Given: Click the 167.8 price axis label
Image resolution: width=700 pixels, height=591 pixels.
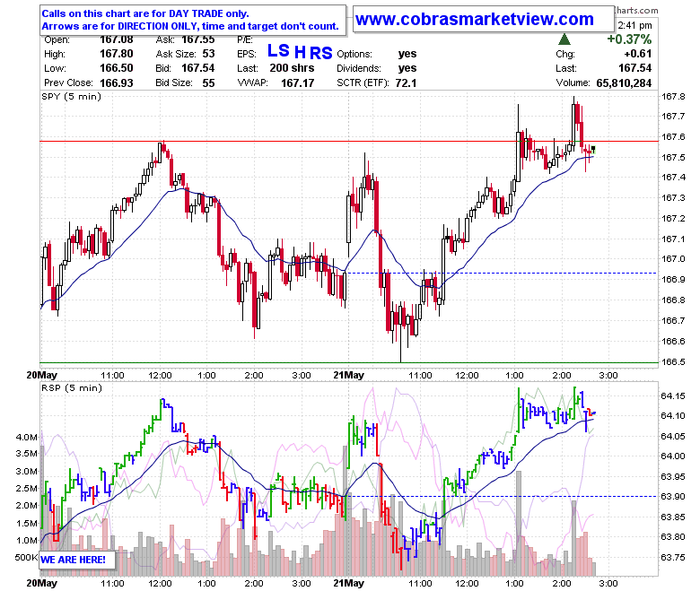Looking at the screenshot, I should (x=673, y=96).
